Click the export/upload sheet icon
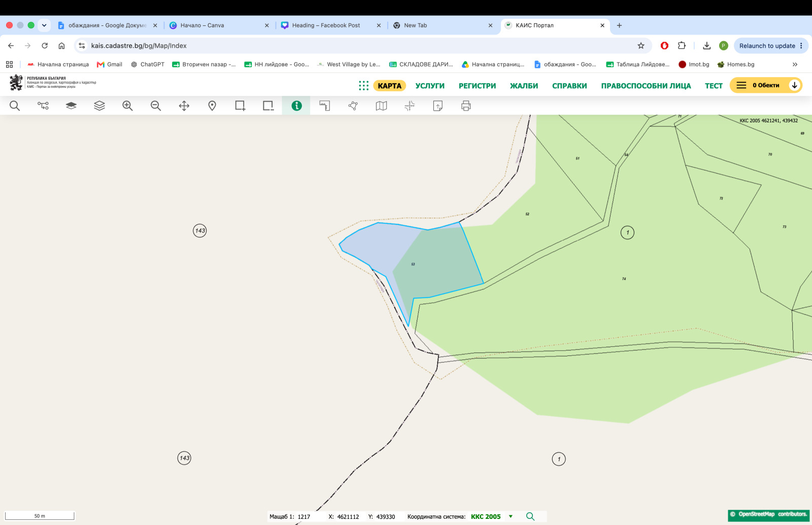 (438, 106)
